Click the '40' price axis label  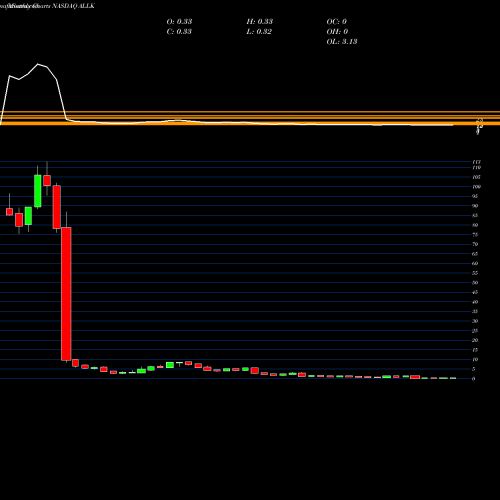pos(475,302)
